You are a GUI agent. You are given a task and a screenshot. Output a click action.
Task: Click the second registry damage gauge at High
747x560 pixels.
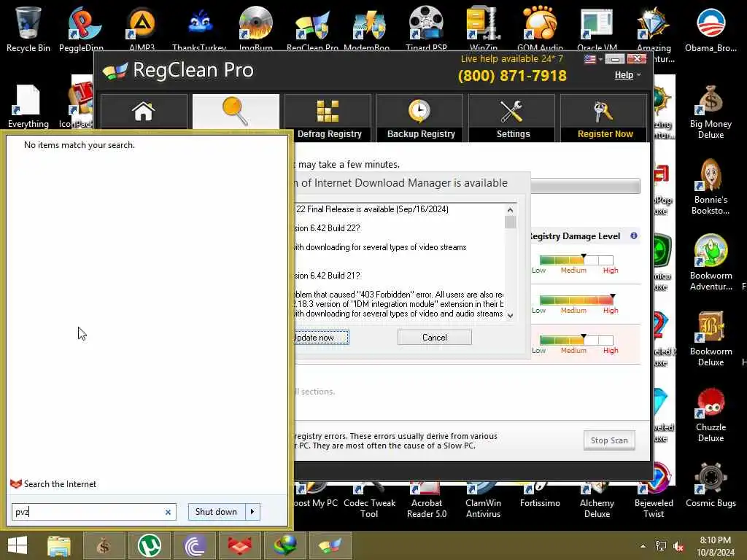coord(578,300)
